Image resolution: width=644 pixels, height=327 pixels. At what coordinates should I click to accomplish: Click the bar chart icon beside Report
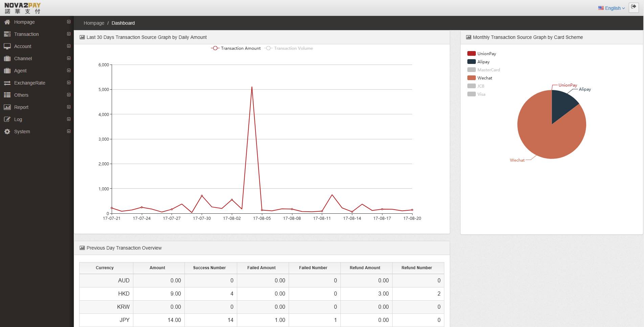coord(7,107)
